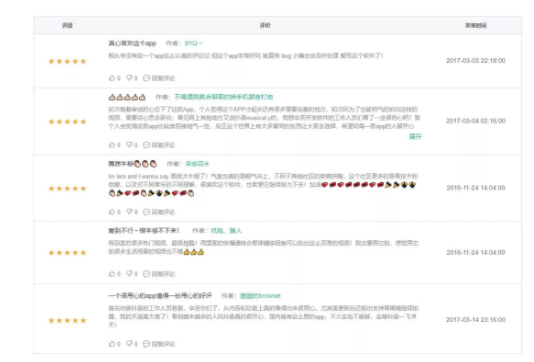Click the five-star rating of SYQ~ review
Viewport: 534px width, 362px height.
click(x=67, y=61)
